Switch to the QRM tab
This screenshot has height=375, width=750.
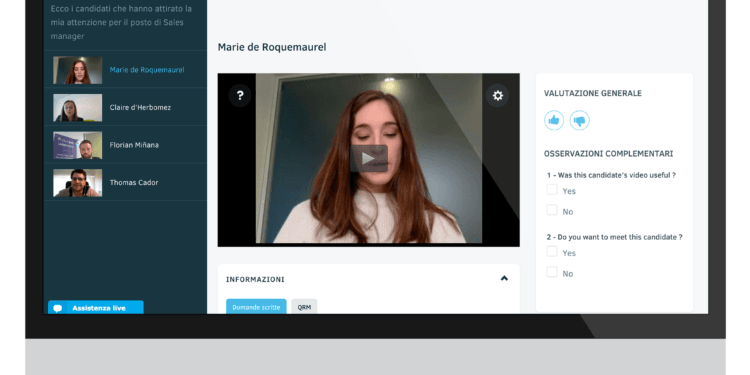point(304,307)
